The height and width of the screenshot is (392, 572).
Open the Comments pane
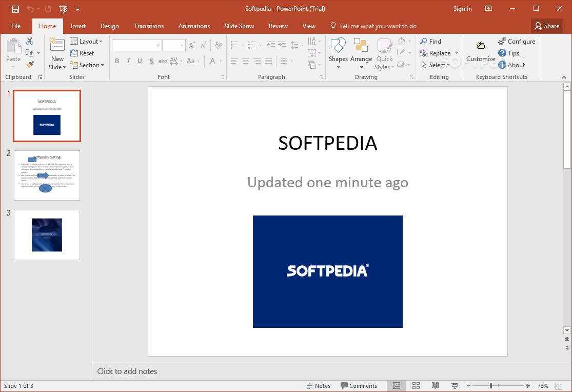359,386
